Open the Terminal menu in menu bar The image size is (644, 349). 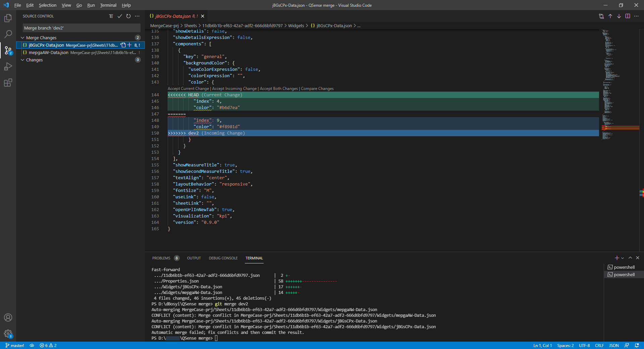click(x=108, y=5)
